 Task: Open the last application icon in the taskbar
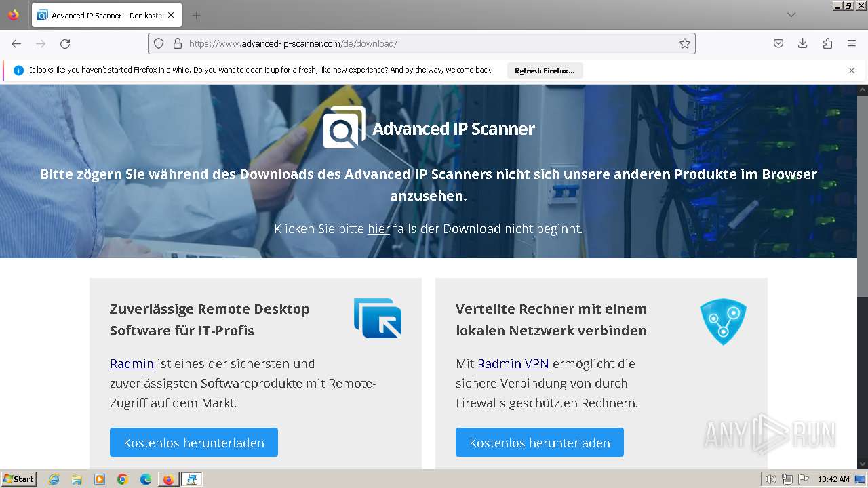[192, 479]
